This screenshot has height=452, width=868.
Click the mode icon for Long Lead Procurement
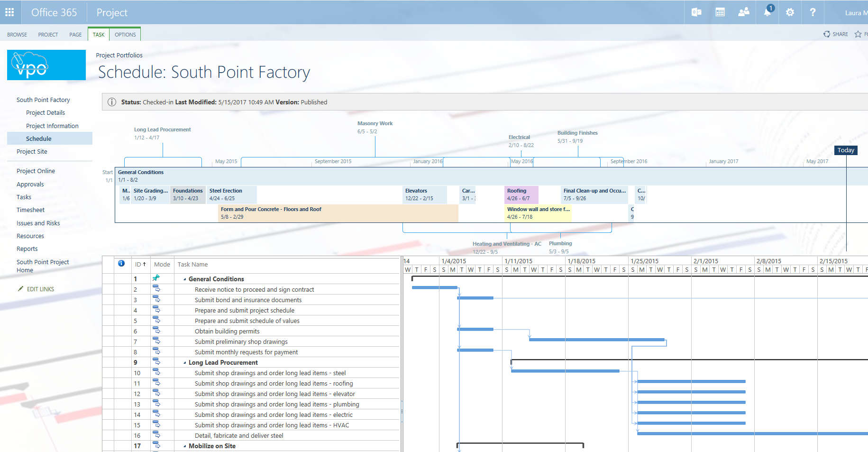coord(156,362)
